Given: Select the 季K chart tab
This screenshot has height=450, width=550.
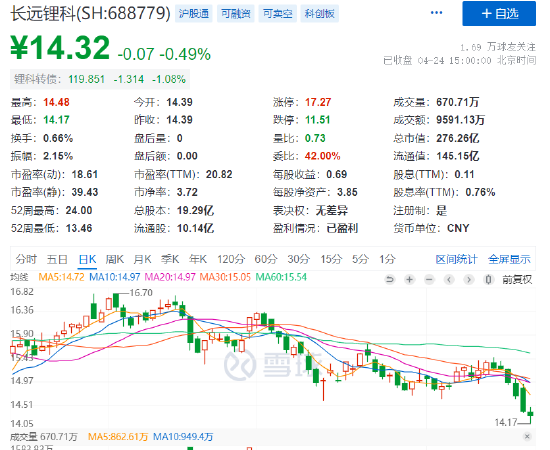Looking at the screenshot, I should 170,260.
